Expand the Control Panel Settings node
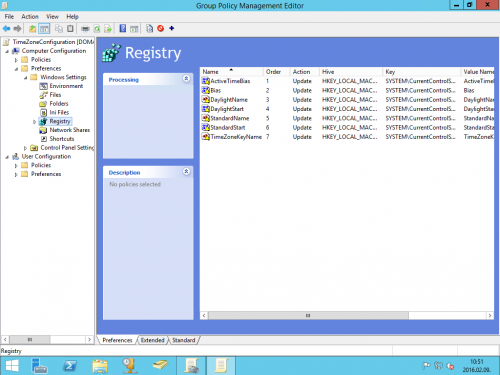 (25, 148)
